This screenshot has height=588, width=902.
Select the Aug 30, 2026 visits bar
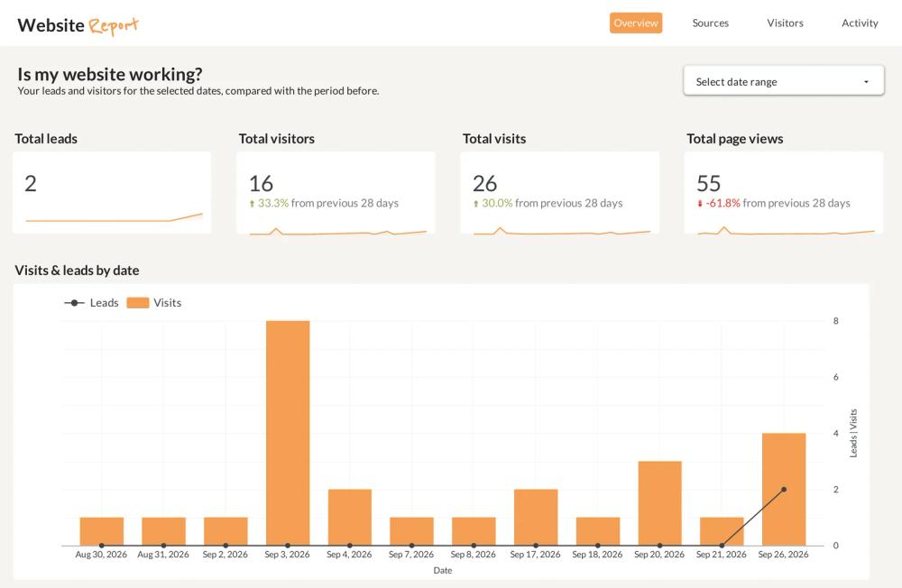click(x=102, y=531)
